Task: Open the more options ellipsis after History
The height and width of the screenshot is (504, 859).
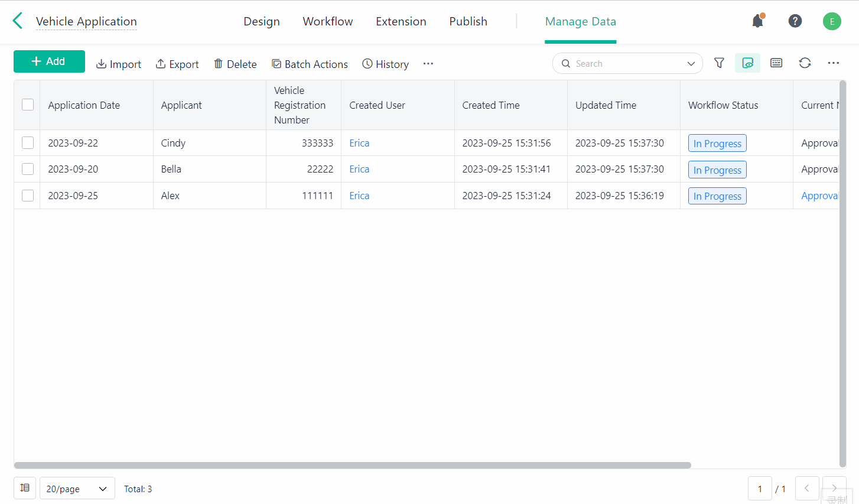Action: pyautogui.click(x=428, y=64)
